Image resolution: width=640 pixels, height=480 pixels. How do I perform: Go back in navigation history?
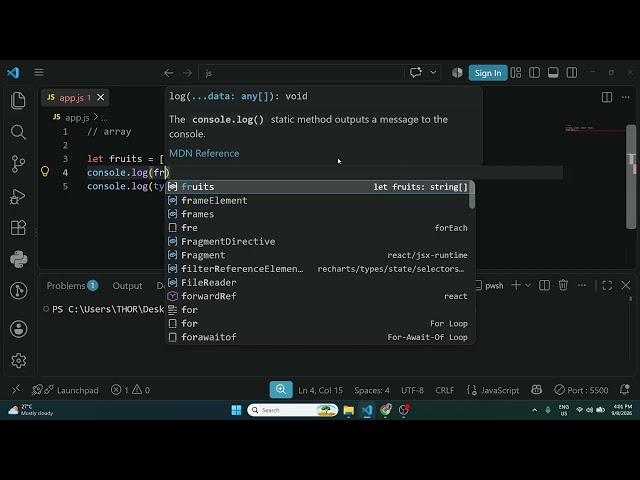(169, 73)
